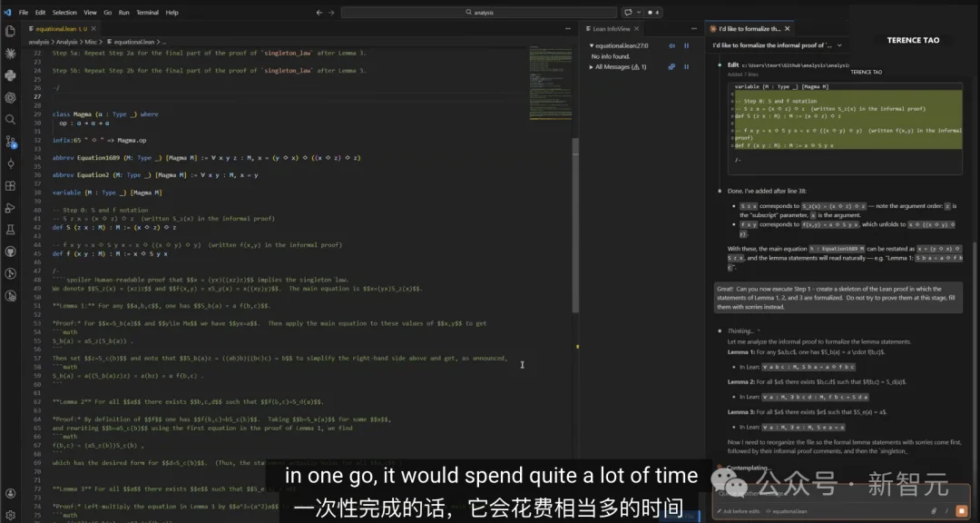
Task: Switch to the Lean InfoView tab
Action: click(612, 29)
